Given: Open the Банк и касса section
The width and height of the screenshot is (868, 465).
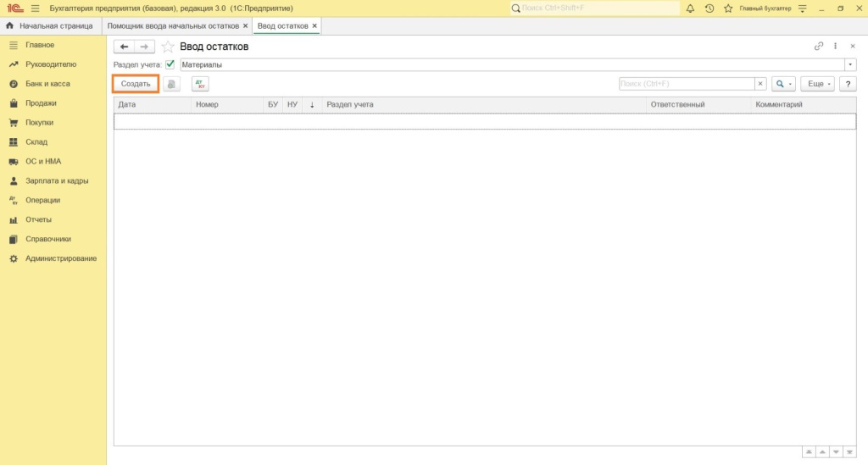Looking at the screenshot, I should tap(47, 84).
